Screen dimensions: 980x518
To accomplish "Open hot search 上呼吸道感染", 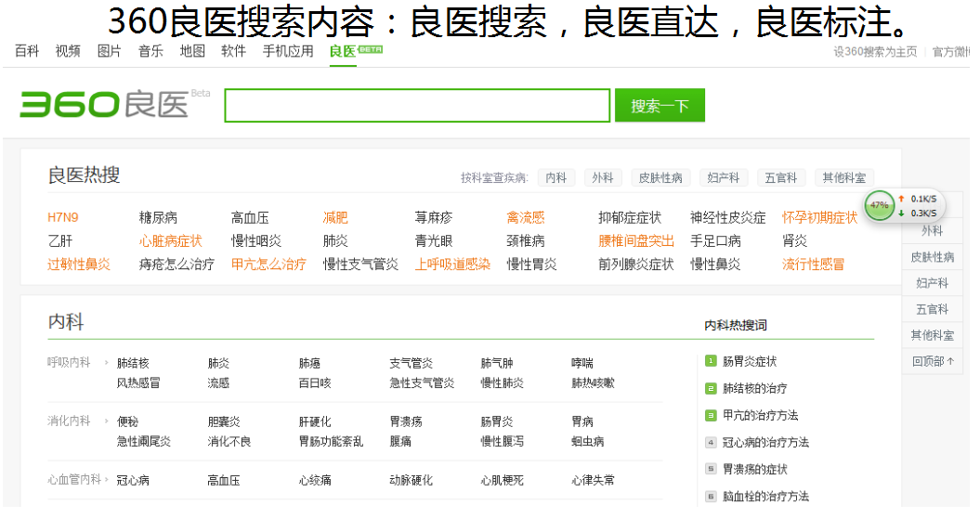I will [452, 265].
